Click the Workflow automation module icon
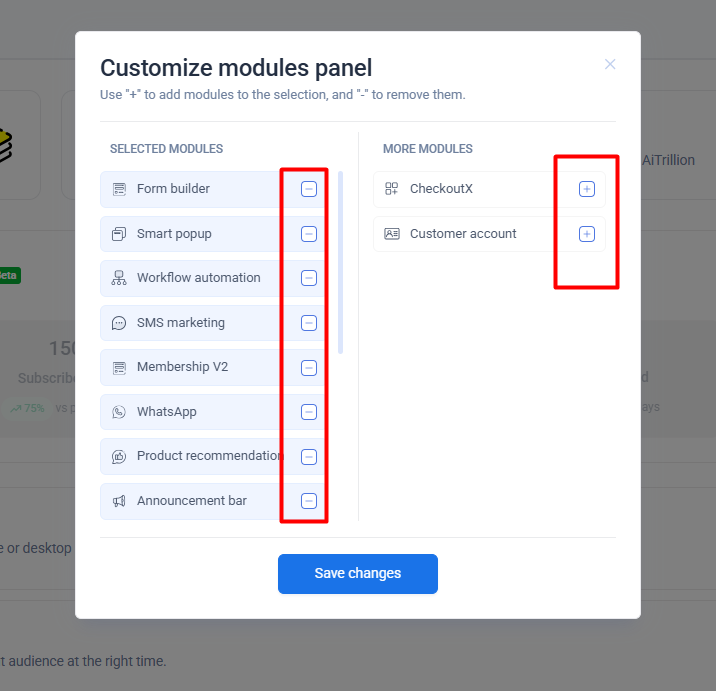Image resolution: width=716 pixels, height=691 pixels. click(119, 278)
